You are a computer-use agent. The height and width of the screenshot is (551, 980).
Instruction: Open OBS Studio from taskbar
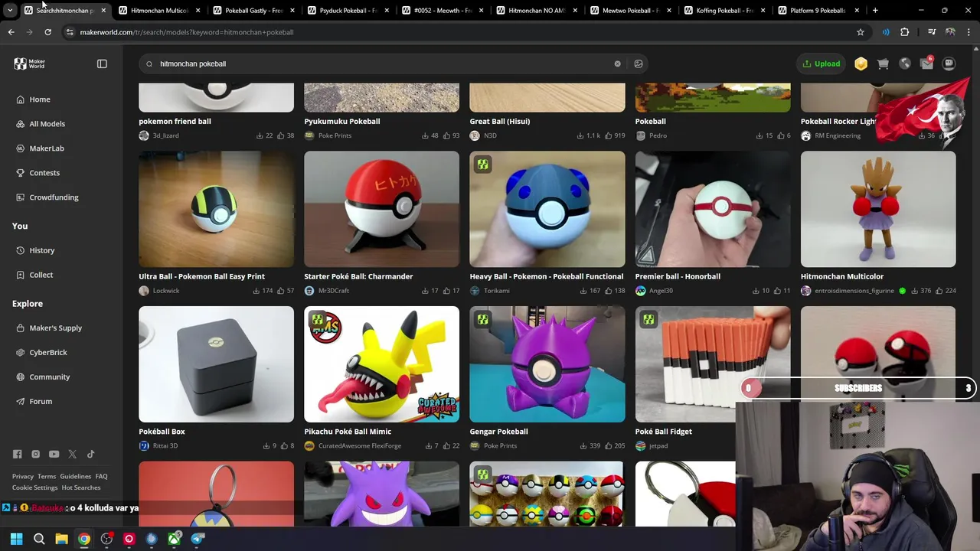tap(106, 539)
